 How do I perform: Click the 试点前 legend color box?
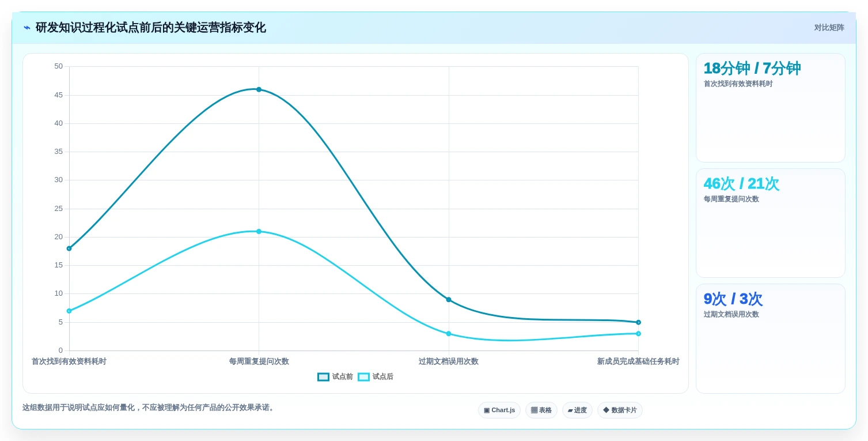coord(323,377)
